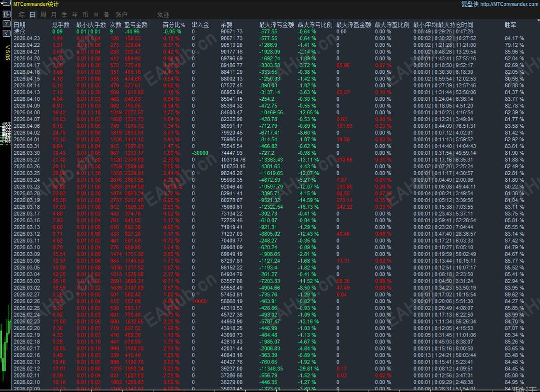Click the 移 move icon in sidebar
This screenshot has width=540, height=392.
click(x=6, y=14)
